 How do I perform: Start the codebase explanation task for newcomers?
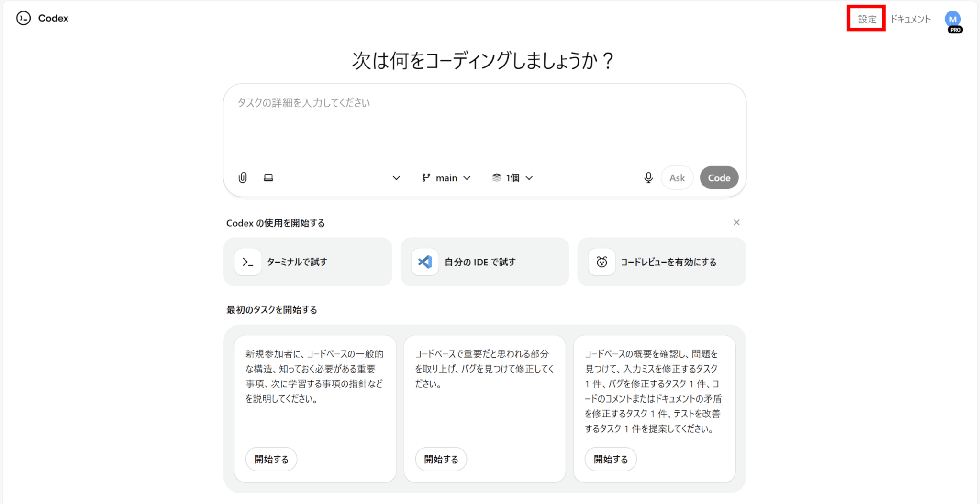click(271, 459)
